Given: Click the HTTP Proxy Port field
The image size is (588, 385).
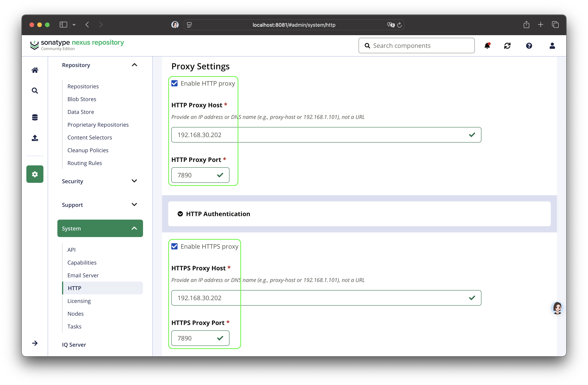Looking at the screenshot, I should [x=200, y=175].
